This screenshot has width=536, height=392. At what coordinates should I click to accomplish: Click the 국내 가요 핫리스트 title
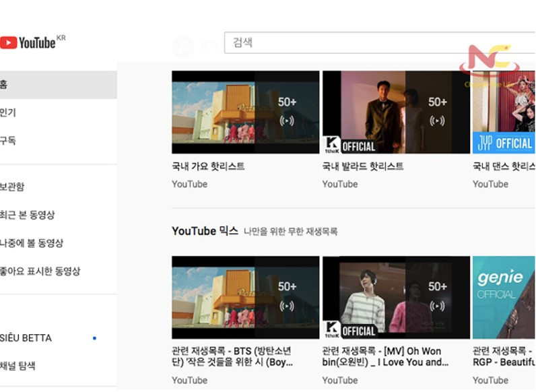(208, 166)
